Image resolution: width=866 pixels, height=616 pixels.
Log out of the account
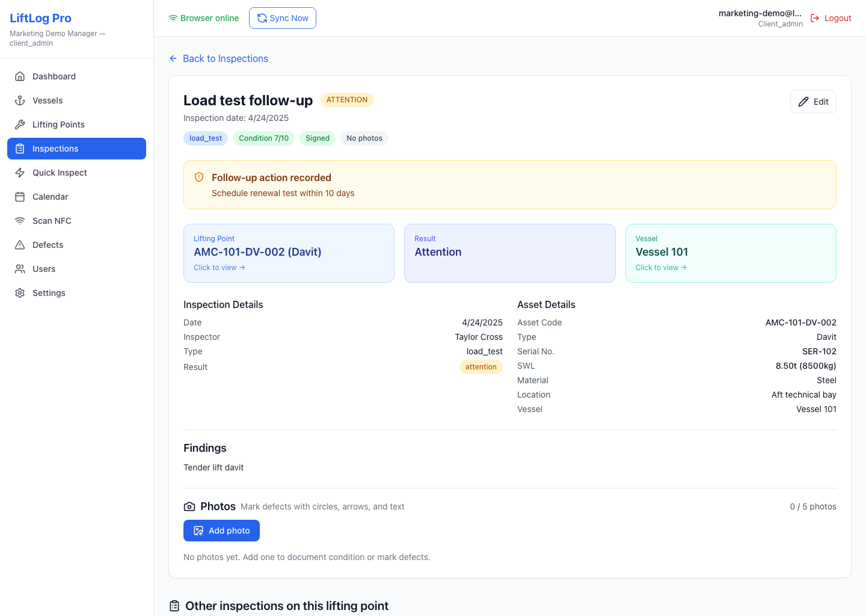[x=831, y=18]
